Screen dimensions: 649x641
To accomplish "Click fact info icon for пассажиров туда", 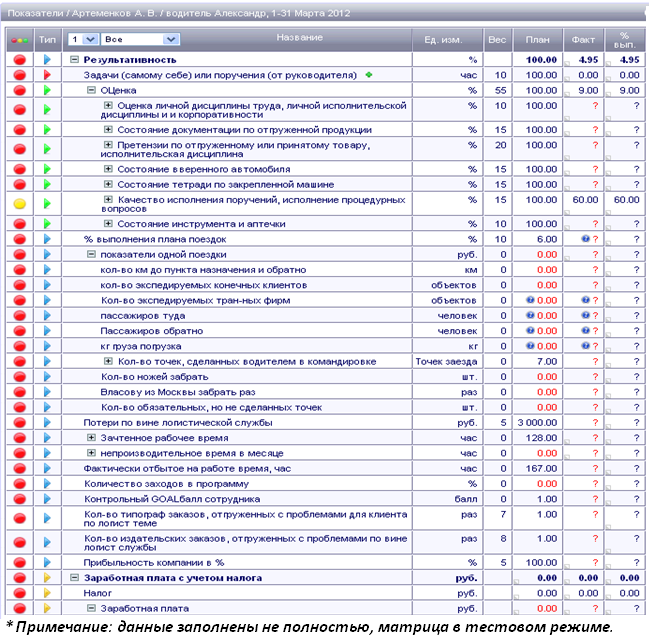I will click(x=585, y=315).
